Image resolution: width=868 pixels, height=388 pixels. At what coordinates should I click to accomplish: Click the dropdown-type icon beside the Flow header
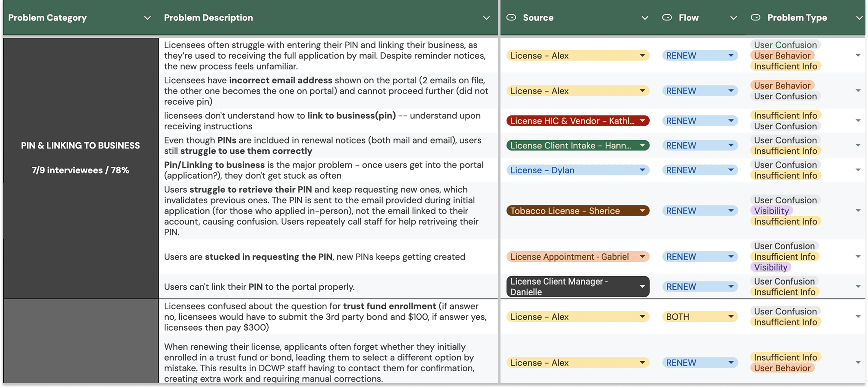click(667, 17)
